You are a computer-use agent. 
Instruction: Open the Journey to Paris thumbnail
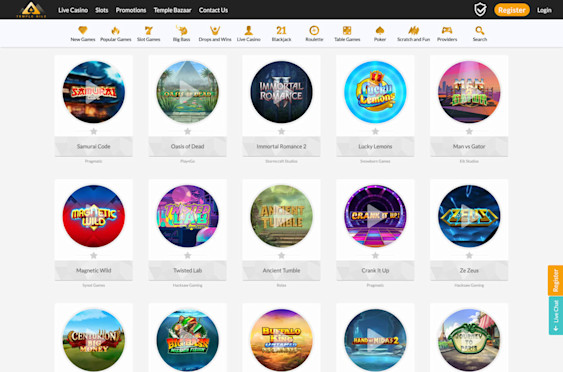(469, 340)
